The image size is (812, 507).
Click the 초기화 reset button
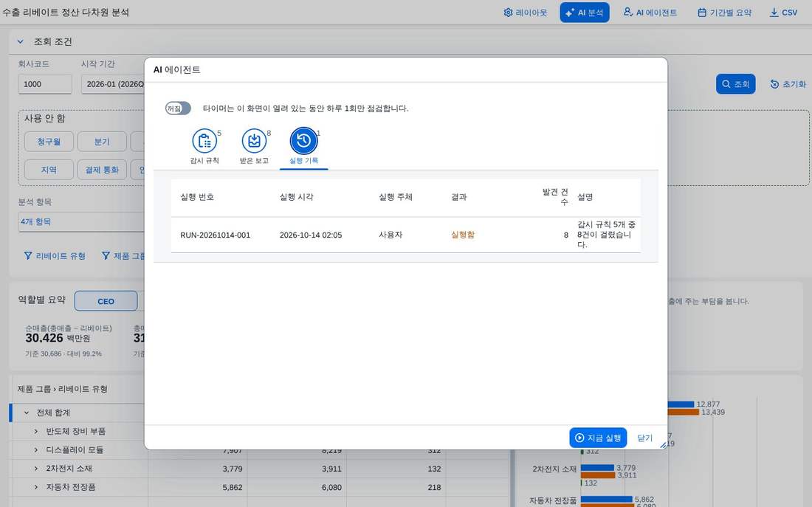tap(788, 84)
